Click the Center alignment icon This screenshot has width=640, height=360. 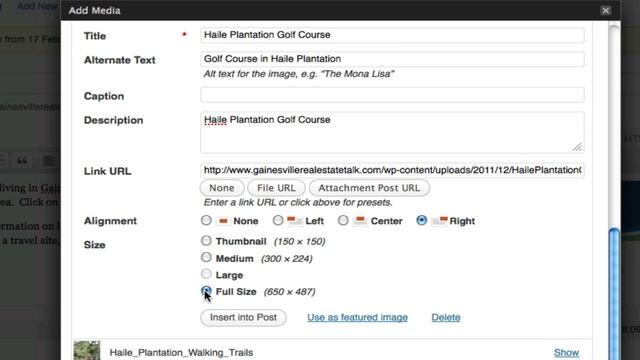click(360, 221)
